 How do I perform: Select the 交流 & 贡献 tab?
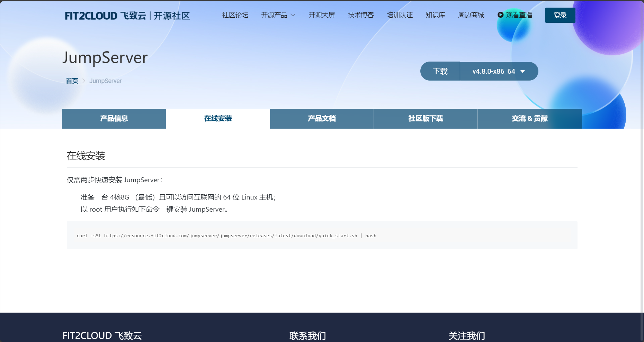pyautogui.click(x=529, y=119)
